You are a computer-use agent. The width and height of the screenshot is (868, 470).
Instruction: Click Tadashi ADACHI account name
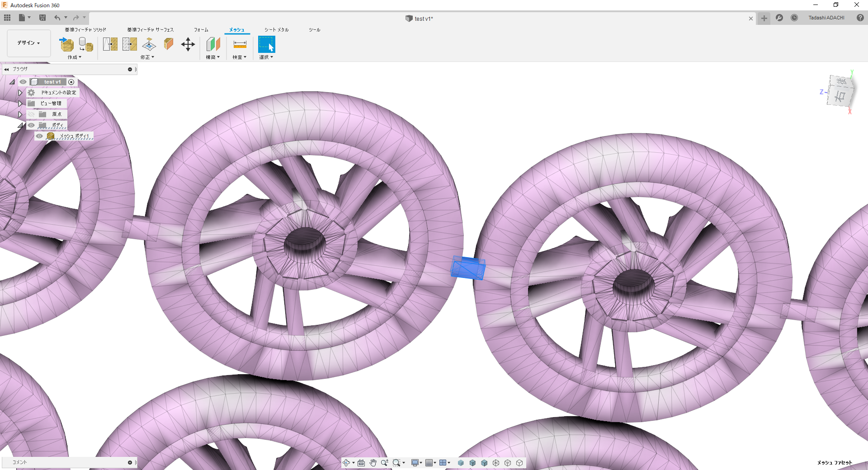tap(826, 18)
